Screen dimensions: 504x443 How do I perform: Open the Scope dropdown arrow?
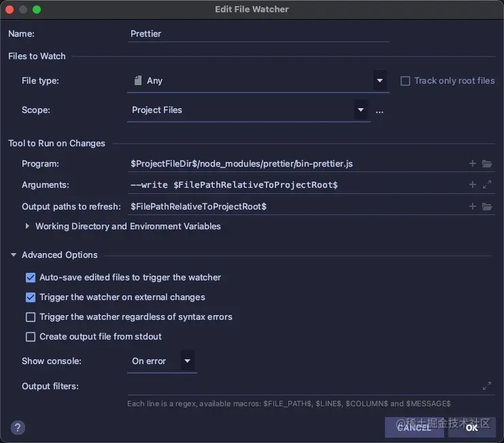point(360,110)
